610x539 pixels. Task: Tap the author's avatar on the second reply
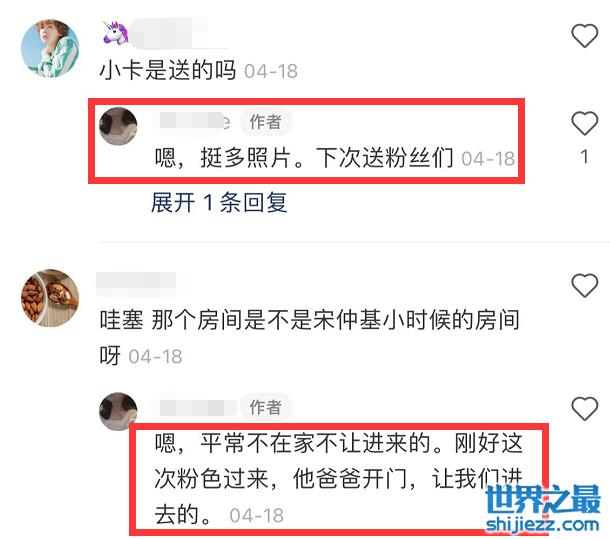118,411
